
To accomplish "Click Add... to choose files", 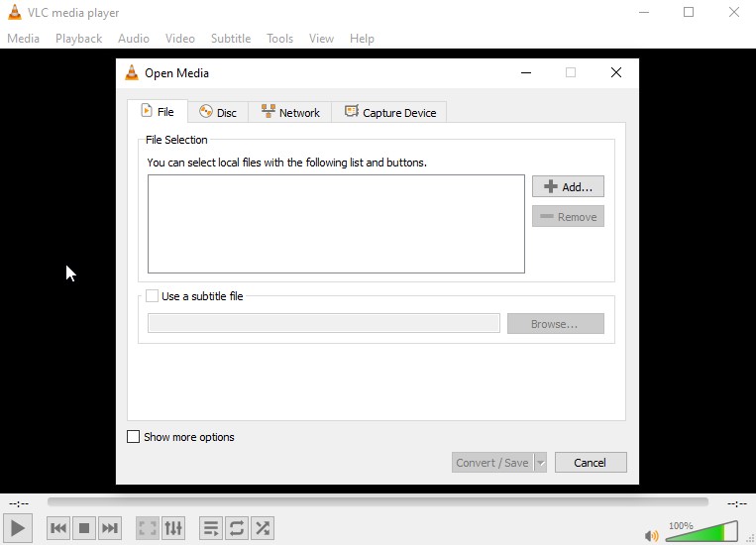I will (x=568, y=186).
